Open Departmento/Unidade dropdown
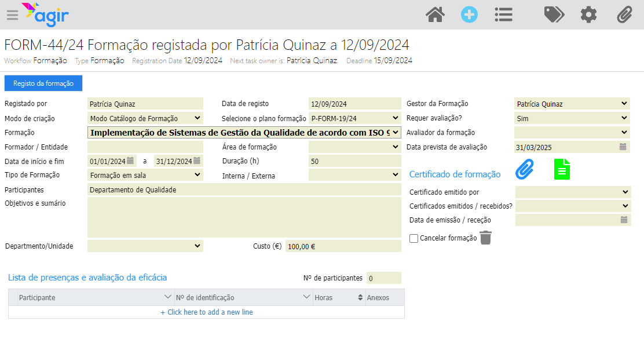 (x=145, y=246)
